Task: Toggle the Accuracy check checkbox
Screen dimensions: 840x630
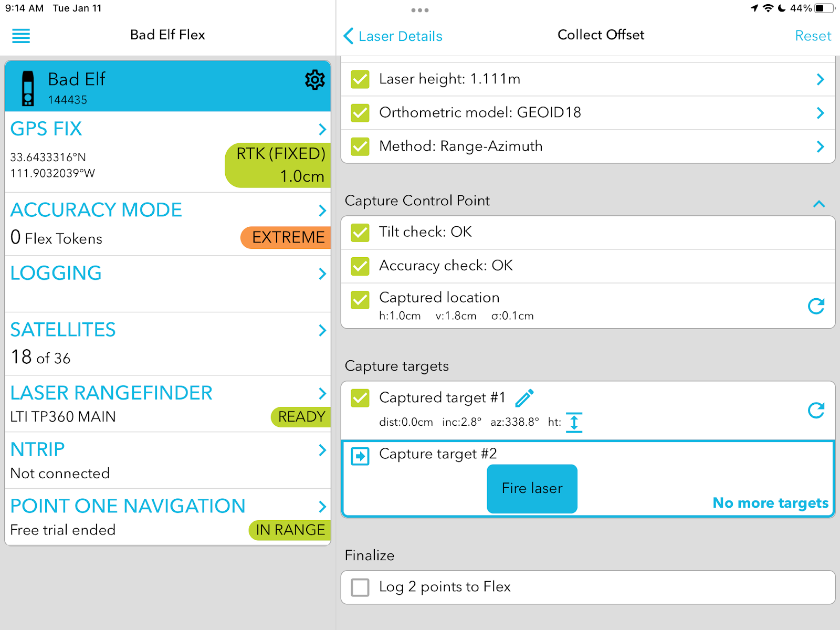Action: (x=360, y=266)
